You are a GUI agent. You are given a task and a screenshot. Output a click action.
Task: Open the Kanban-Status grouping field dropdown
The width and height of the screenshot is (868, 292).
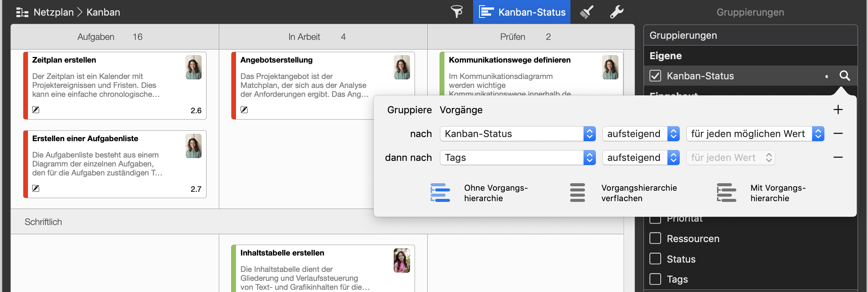(x=518, y=134)
